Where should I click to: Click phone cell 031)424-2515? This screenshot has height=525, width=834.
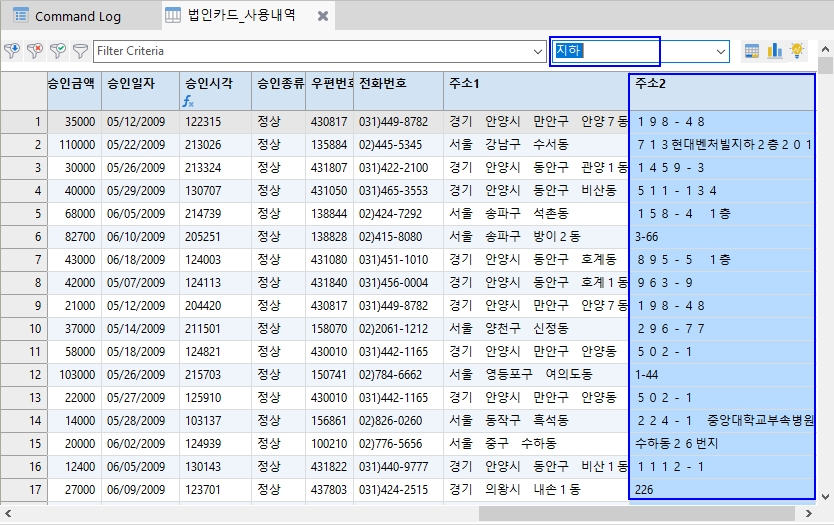[398, 490]
